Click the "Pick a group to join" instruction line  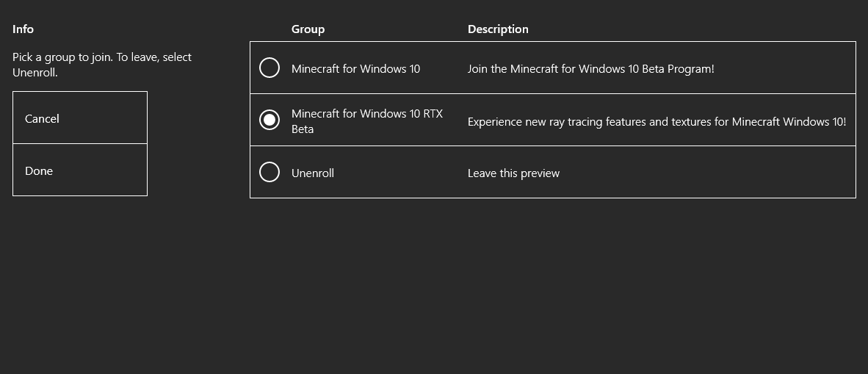pos(102,57)
